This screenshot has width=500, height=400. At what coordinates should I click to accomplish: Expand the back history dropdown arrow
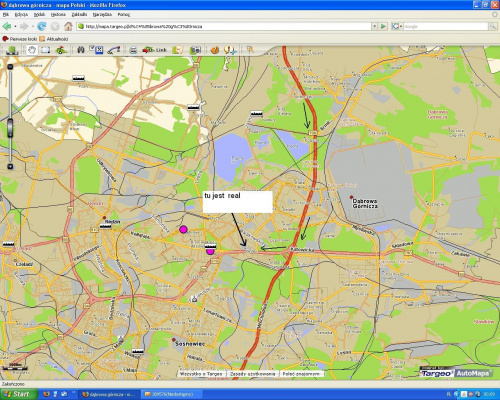pos(15,26)
